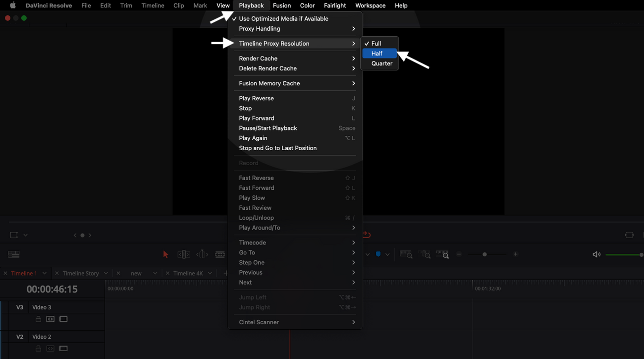644x359 pixels.
Task: Lock the Video 3 track
Action: (38, 319)
